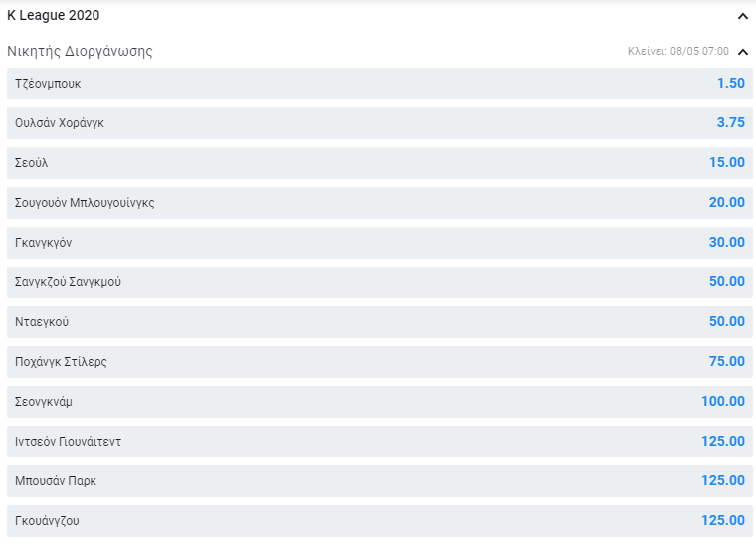The width and height of the screenshot is (756, 544).
Task: Click the team name Γκουάνγζου
Action: (x=47, y=521)
